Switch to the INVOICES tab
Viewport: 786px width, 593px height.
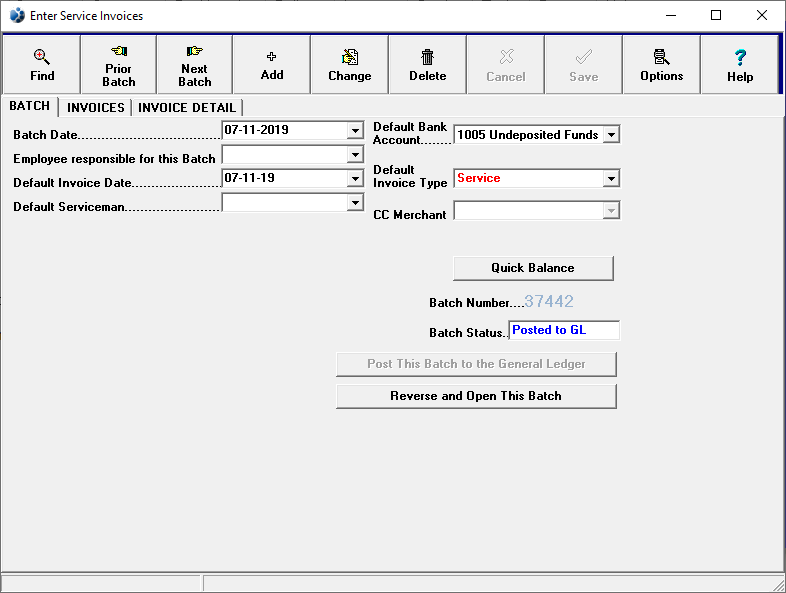(x=96, y=108)
